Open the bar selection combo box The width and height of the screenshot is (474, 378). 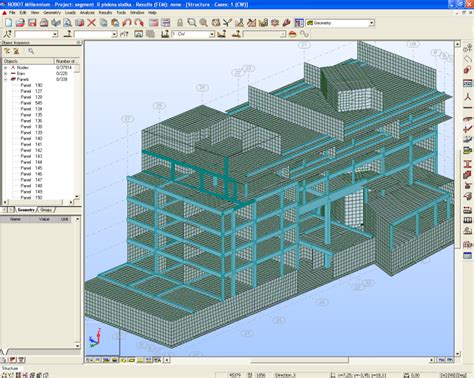pos(114,34)
